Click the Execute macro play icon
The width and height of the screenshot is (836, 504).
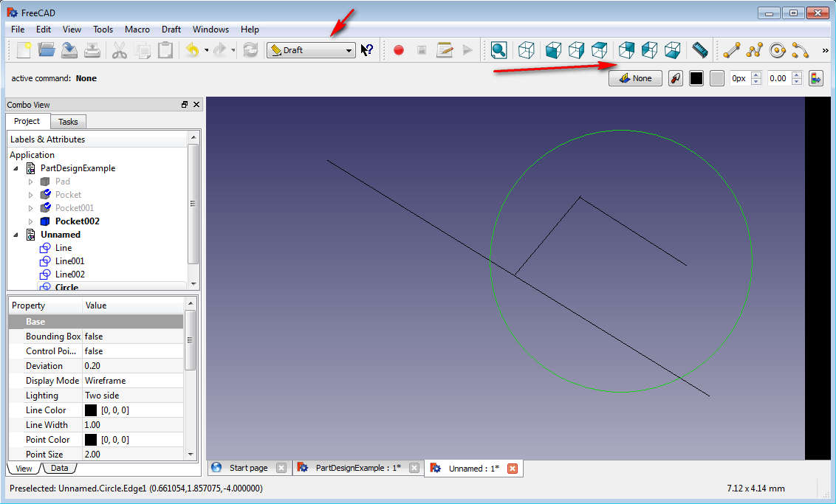click(467, 50)
